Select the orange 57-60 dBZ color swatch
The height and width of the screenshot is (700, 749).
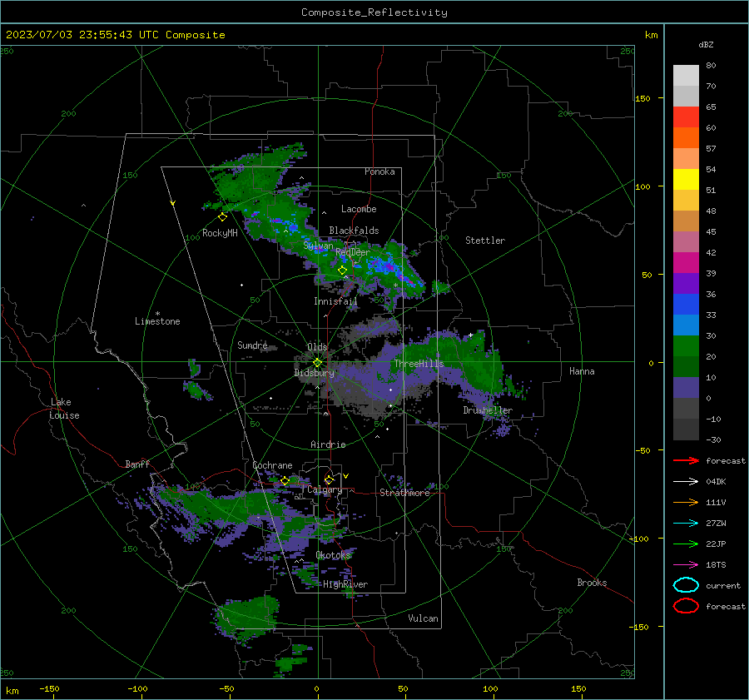pos(686,138)
